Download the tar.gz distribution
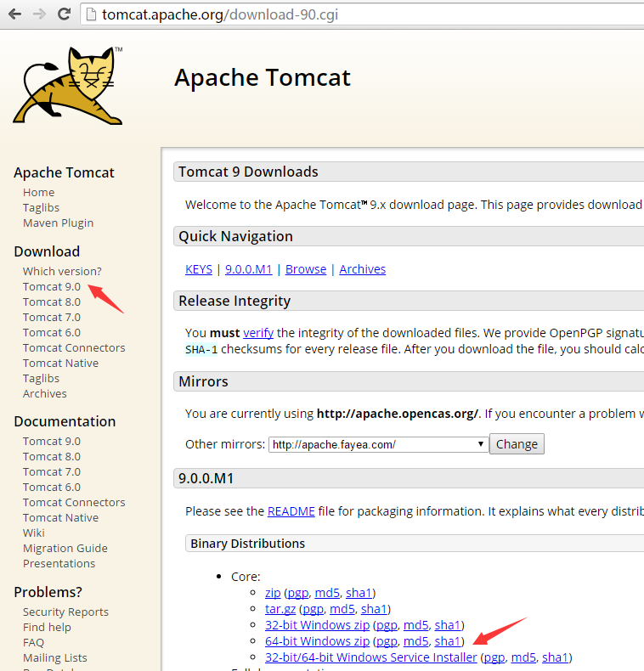This screenshot has height=671, width=644. point(280,609)
